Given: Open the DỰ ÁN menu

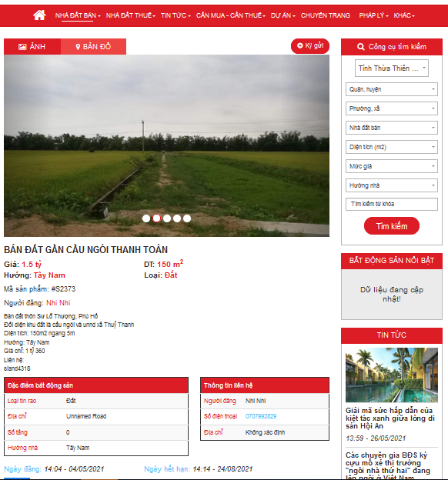Looking at the screenshot, I should click(x=283, y=15).
